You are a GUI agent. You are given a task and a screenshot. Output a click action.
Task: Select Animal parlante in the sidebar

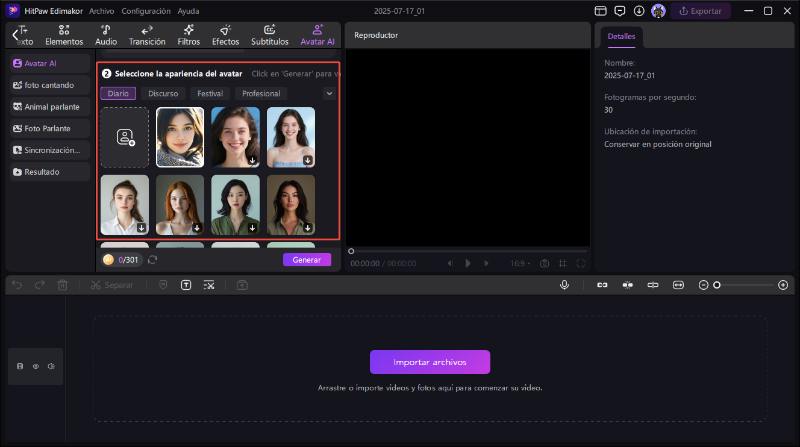49,107
